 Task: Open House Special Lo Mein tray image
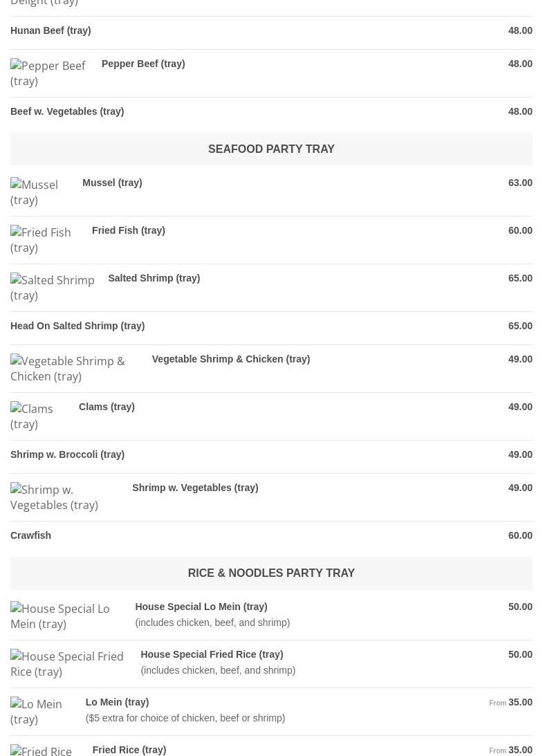click(59, 616)
